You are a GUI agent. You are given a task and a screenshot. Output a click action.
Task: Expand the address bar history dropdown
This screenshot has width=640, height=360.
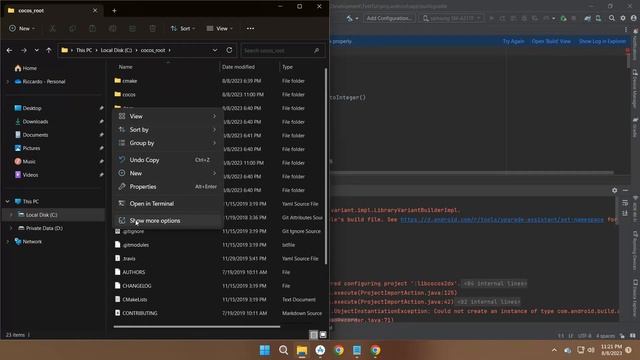coord(215,50)
